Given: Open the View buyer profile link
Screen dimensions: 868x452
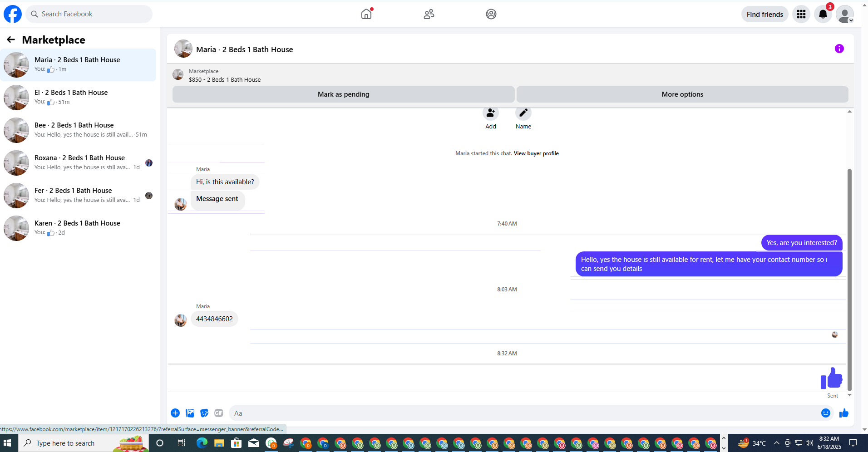Looking at the screenshot, I should tap(536, 153).
